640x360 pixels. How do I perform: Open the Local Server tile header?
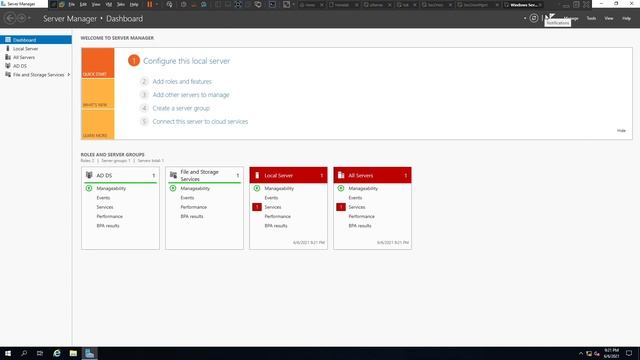tap(289, 175)
